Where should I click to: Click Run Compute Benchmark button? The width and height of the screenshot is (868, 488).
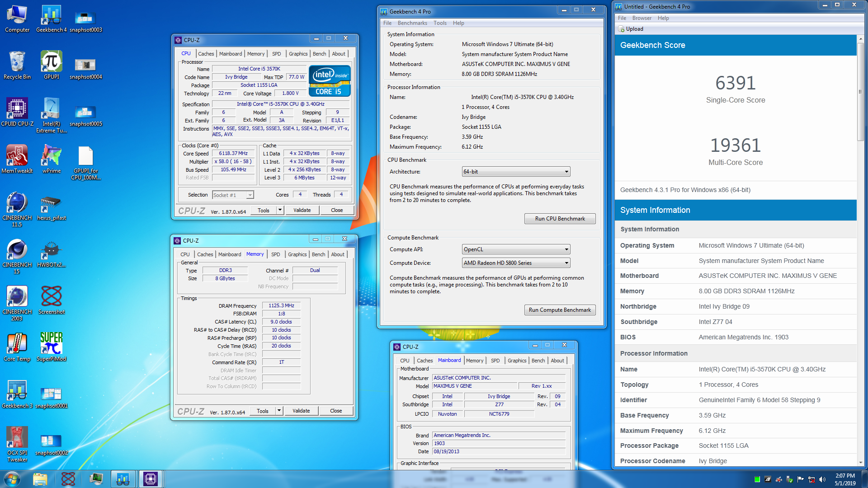560,310
